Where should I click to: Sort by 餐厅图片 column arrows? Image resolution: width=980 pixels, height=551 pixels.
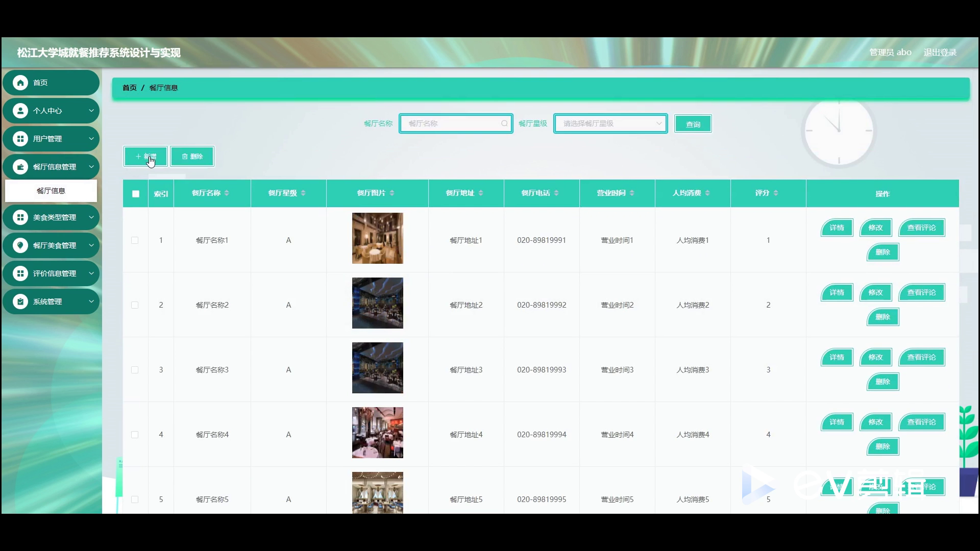(x=392, y=193)
